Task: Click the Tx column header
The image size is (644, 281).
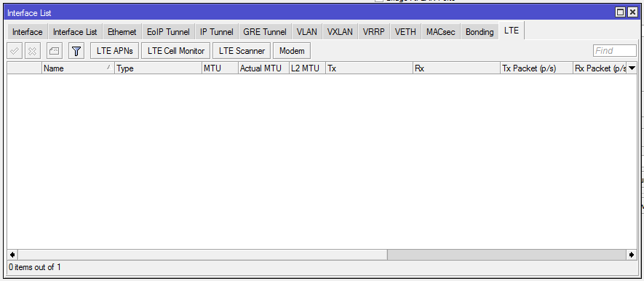Action: click(369, 68)
